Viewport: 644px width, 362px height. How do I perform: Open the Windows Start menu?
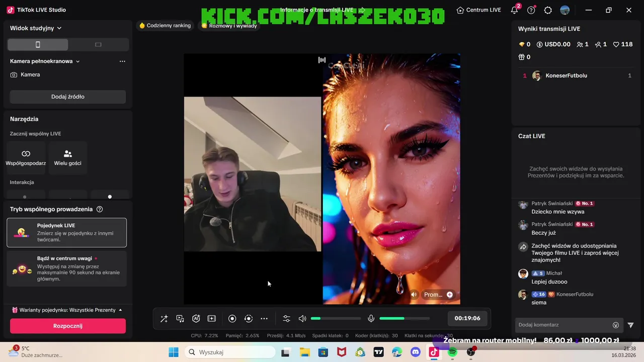(173, 352)
